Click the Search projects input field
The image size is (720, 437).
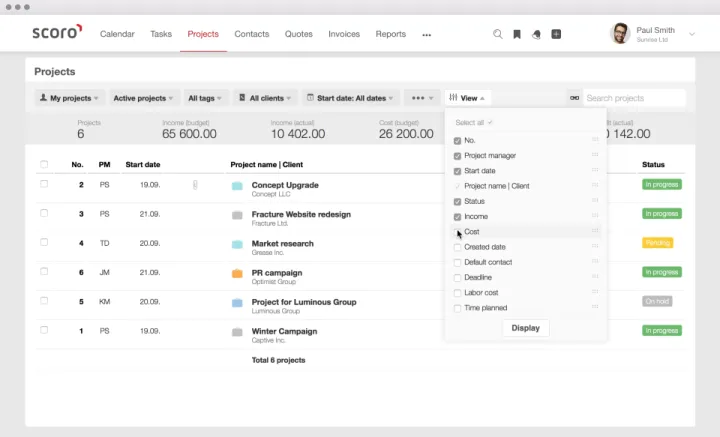[633, 98]
